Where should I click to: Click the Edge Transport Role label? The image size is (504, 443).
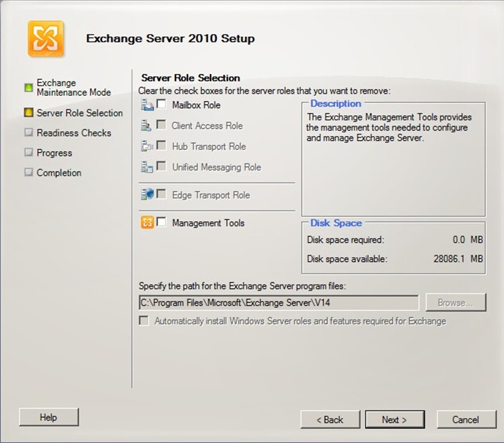(211, 195)
